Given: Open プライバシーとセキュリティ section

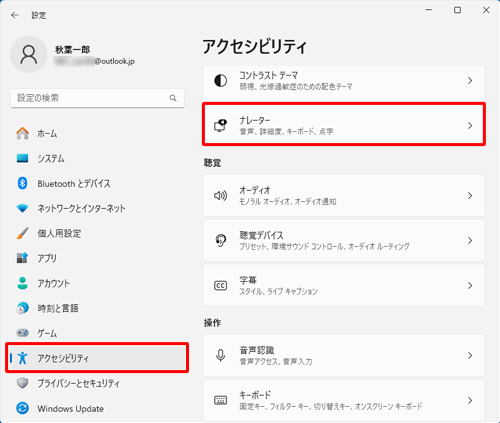Looking at the screenshot, I should tap(97, 383).
